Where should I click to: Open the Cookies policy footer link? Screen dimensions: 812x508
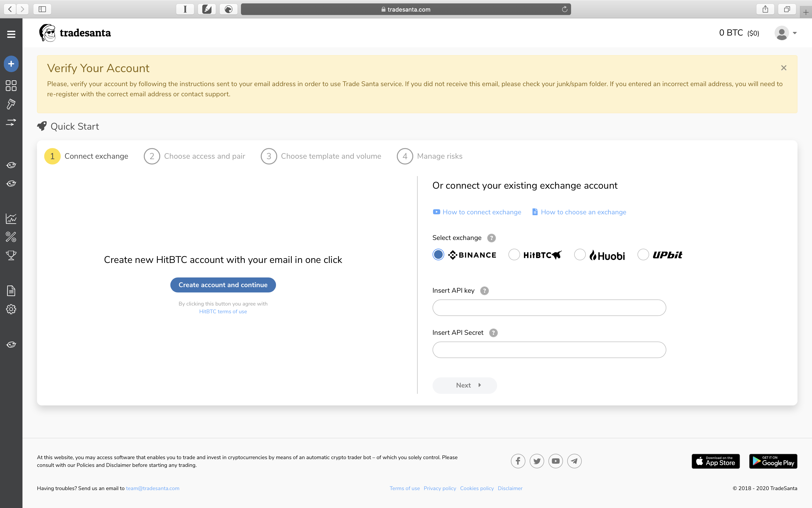(x=477, y=488)
